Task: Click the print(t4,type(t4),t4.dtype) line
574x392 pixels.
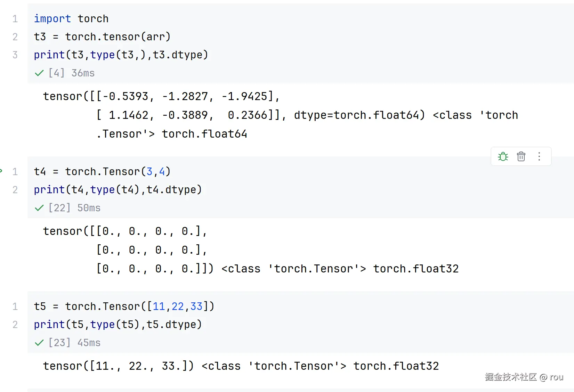Action: click(118, 190)
